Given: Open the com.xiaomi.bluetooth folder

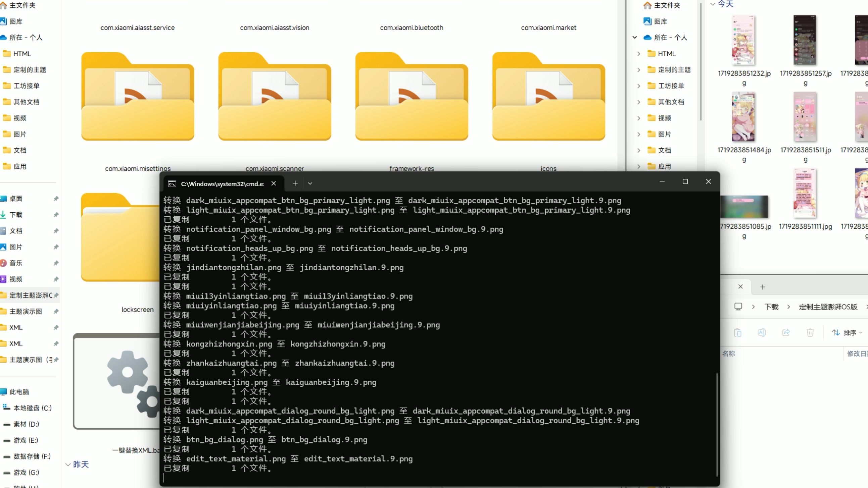Looking at the screenshot, I should coord(412,28).
